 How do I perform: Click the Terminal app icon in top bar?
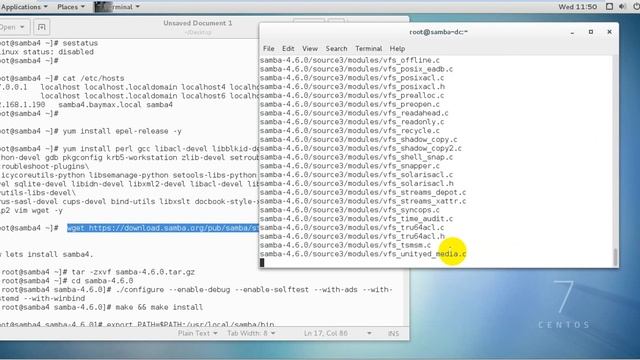click(103, 7)
